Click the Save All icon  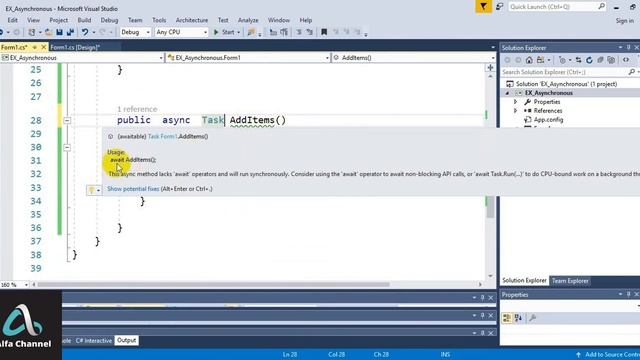click(x=70, y=32)
